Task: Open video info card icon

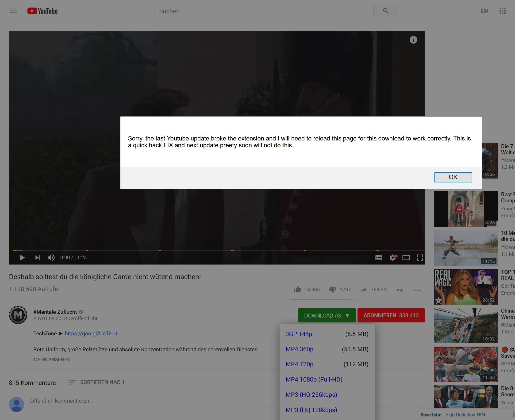Action: pos(413,40)
